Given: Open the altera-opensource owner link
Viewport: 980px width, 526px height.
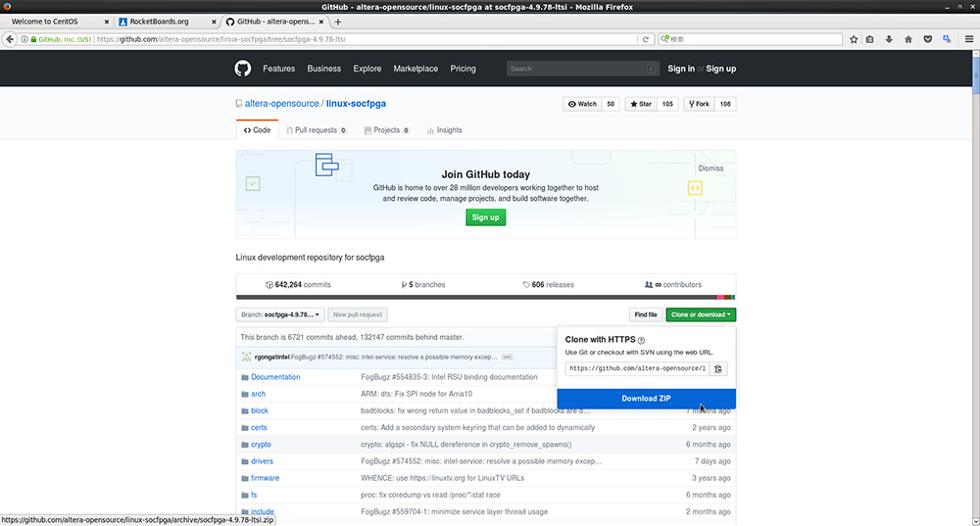Looking at the screenshot, I should 281,104.
